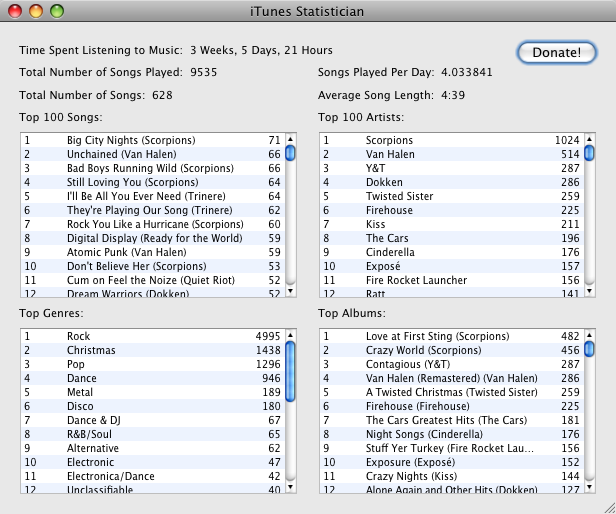Select the R&B/Soul genre row
616x514 pixels.
[153, 434]
